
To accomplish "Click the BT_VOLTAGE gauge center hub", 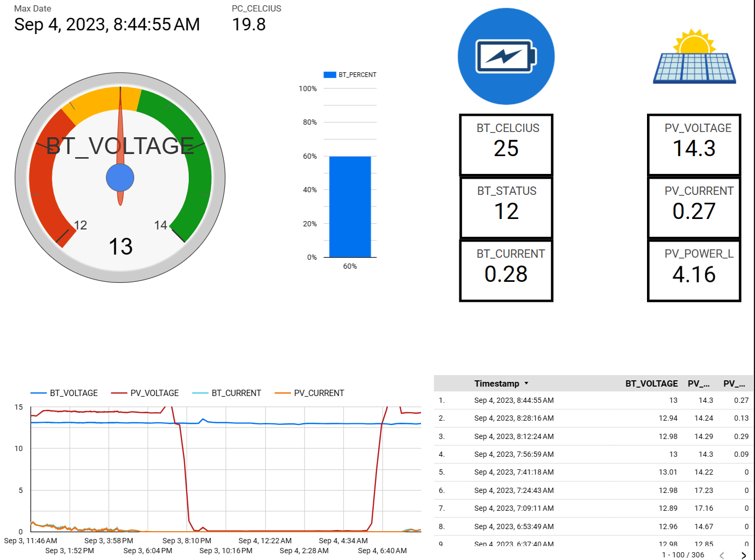I will point(120,178).
